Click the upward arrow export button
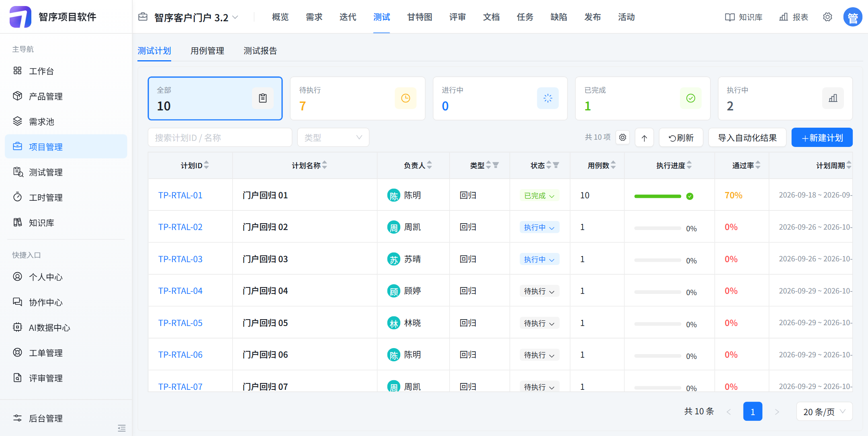This screenshot has height=436, width=868. point(644,138)
